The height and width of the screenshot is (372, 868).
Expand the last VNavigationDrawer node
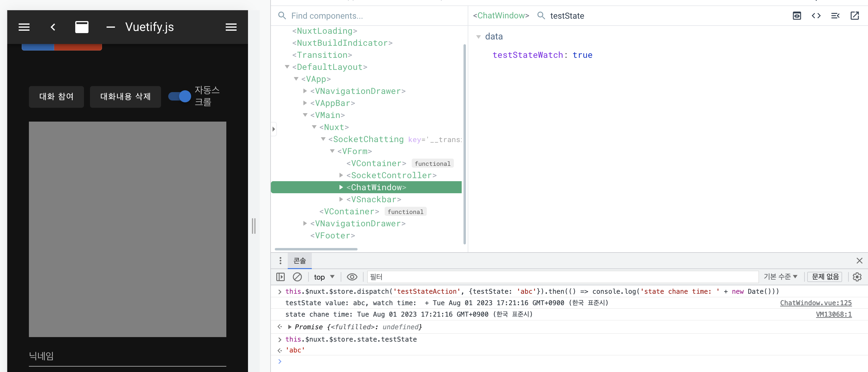coord(305,223)
